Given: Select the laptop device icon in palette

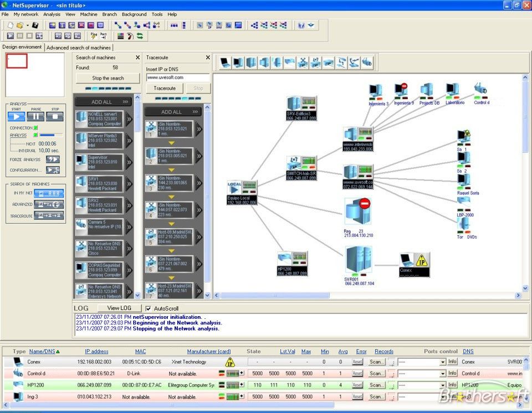Looking at the screenshot, I should coord(225,63).
